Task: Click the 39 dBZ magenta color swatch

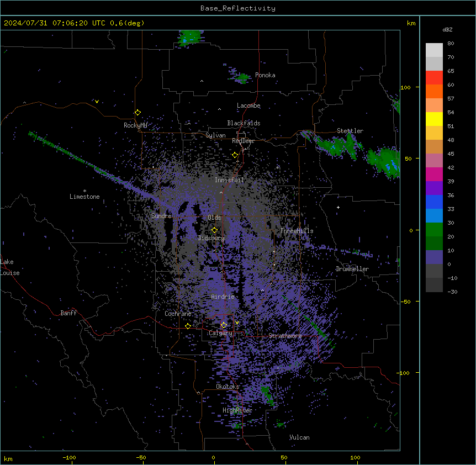Action: tap(434, 174)
